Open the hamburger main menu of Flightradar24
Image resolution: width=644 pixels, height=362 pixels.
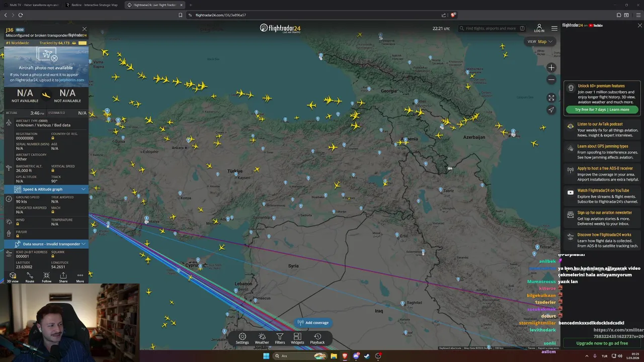(x=554, y=28)
